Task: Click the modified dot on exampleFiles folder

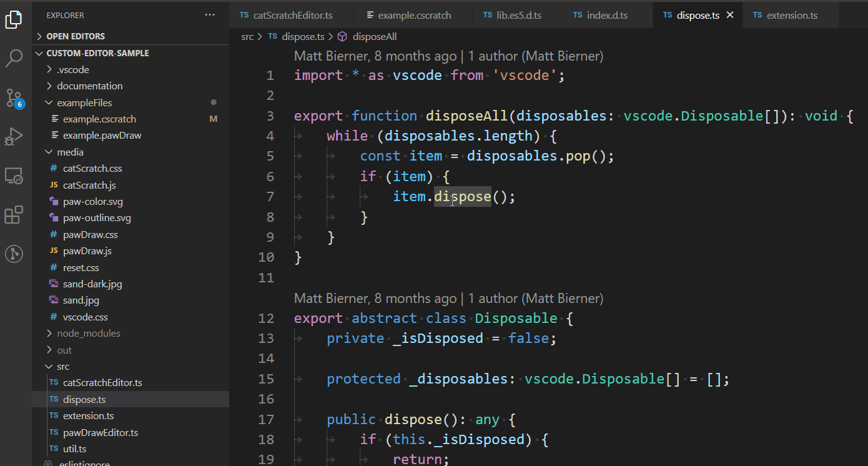Action: 214,102
